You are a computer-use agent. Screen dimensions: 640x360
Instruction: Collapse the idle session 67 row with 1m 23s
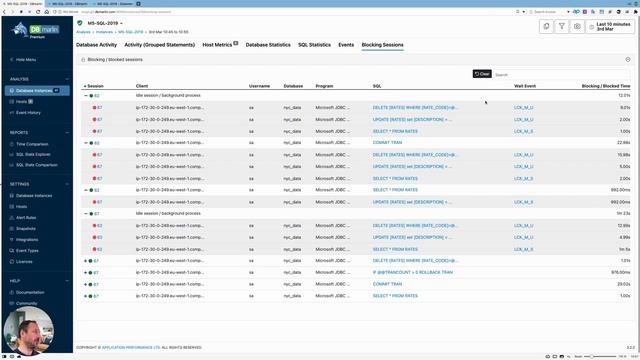(86, 213)
